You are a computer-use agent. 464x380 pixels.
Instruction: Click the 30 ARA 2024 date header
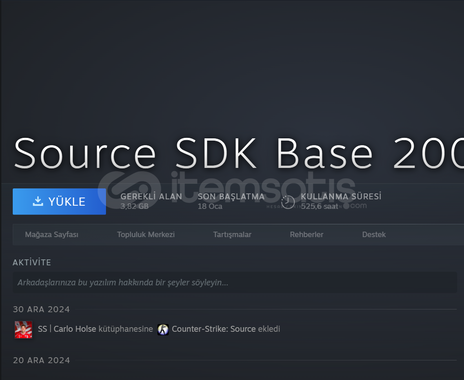point(41,309)
